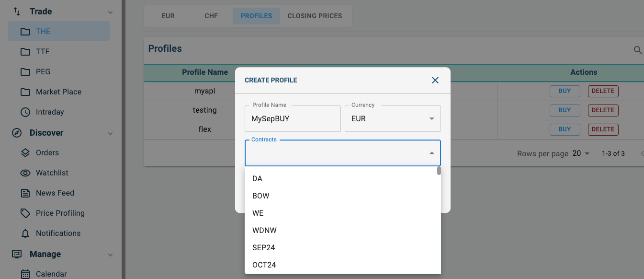Open the Orders layers icon

[x=25, y=153]
